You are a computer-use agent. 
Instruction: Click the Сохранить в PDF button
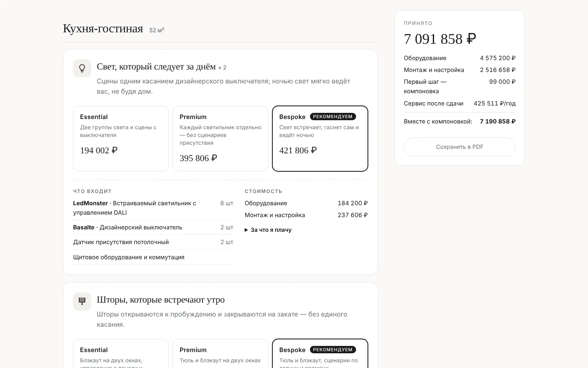[460, 147]
